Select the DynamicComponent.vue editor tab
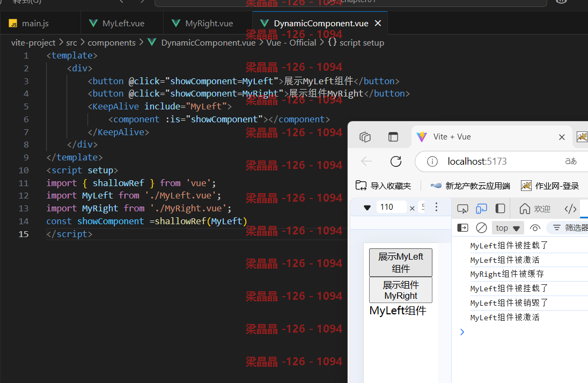Viewport: 588px width, 383px height. 321,23
